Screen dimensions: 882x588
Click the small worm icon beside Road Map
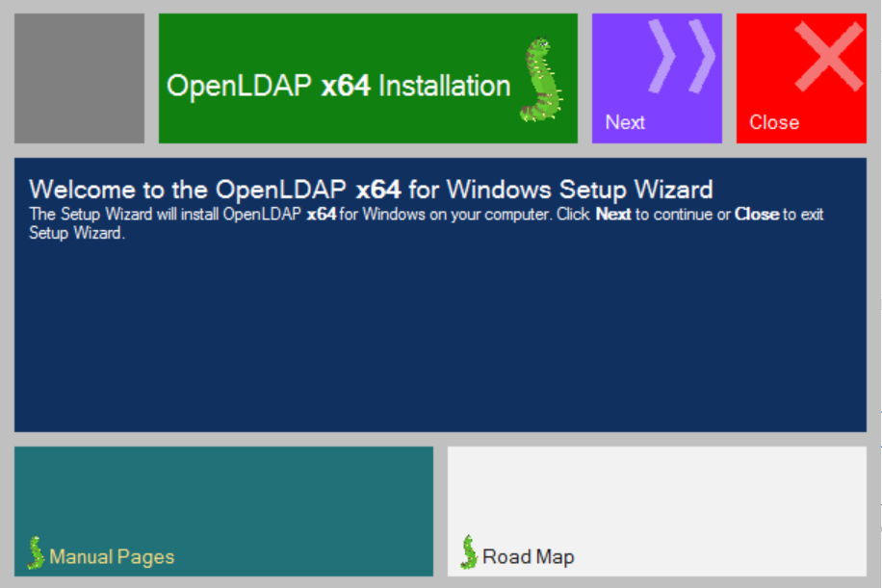pos(469,552)
